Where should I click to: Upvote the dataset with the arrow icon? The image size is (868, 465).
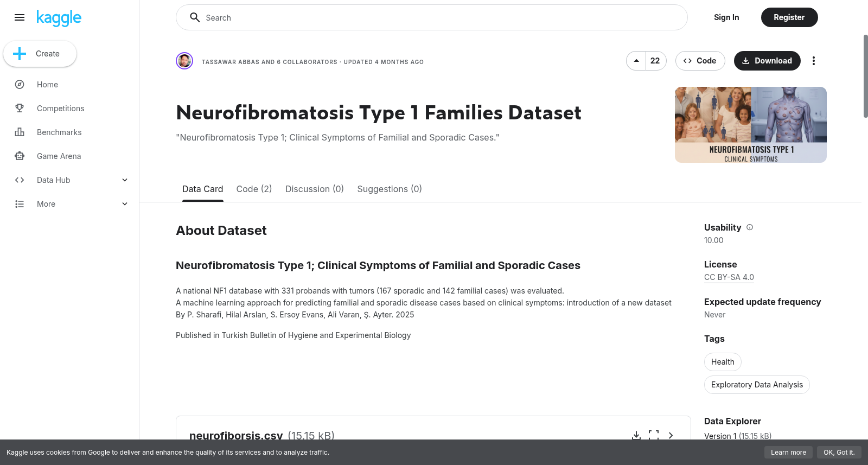[x=636, y=61]
